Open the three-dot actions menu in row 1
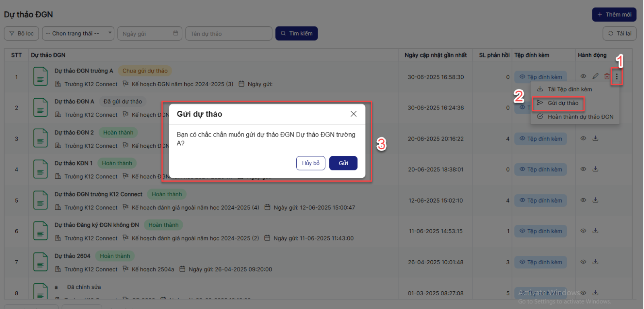This screenshot has width=644, height=309. tap(617, 76)
